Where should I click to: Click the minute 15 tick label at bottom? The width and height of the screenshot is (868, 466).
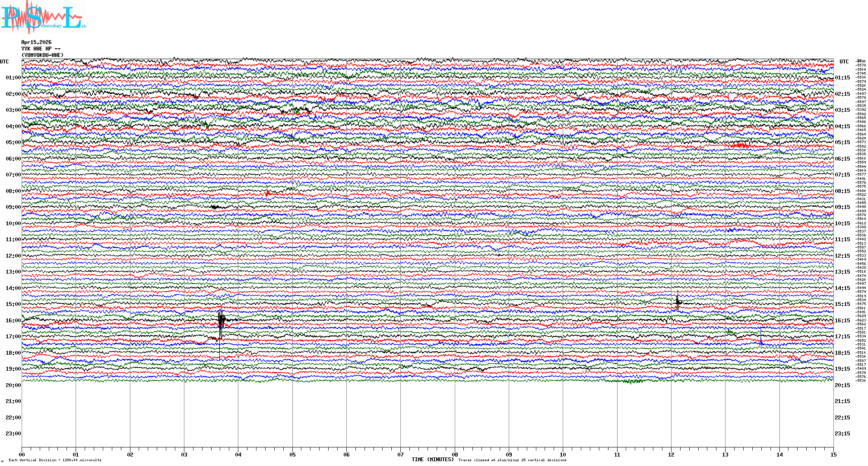833,455
